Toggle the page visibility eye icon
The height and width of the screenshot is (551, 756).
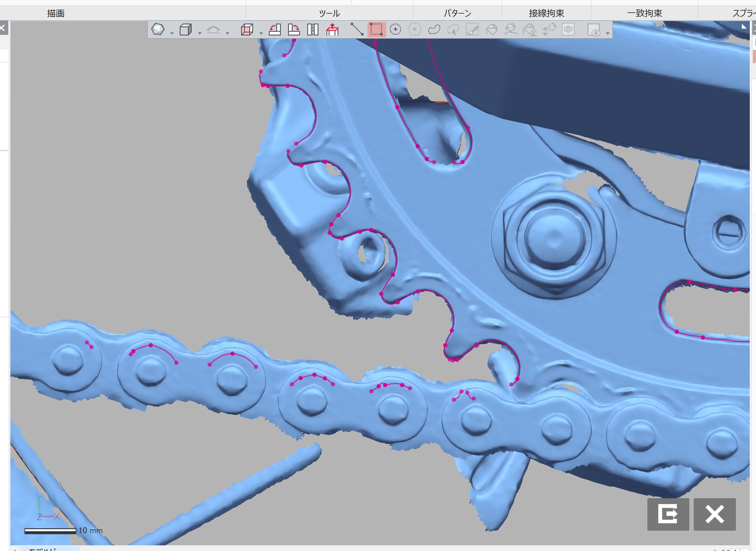[594, 30]
